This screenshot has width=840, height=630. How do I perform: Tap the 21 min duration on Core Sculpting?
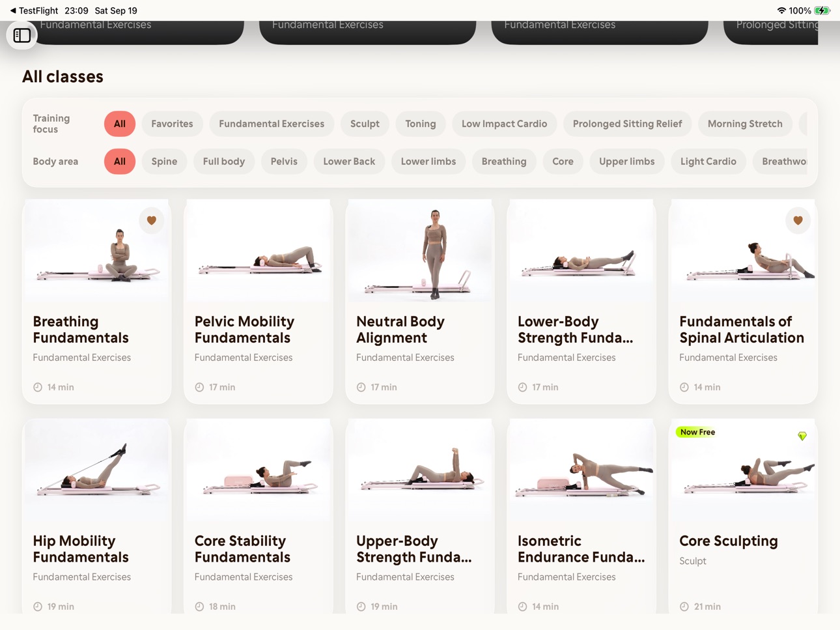(x=701, y=607)
